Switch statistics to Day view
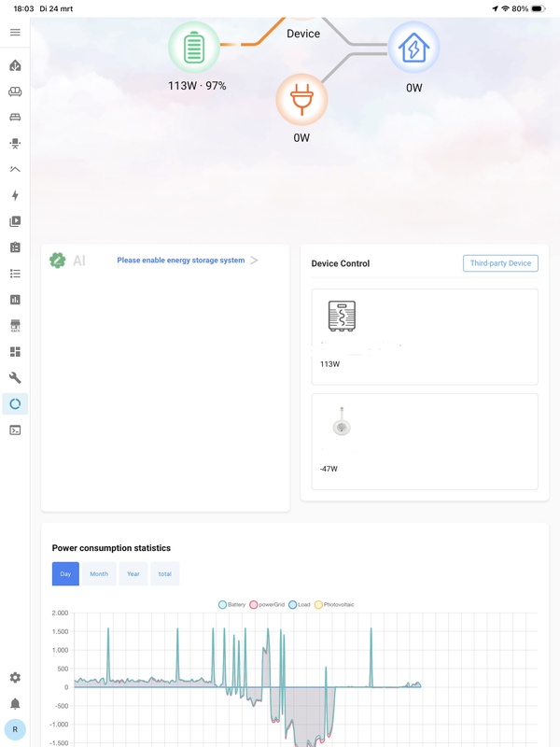 pyautogui.click(x=65, y=573)
